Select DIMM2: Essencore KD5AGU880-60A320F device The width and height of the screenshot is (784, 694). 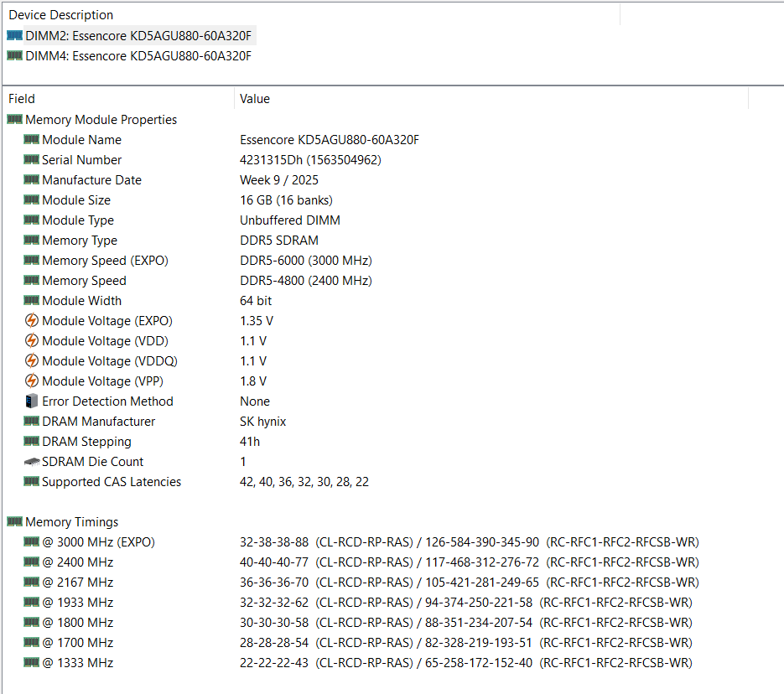coord(138,35)
